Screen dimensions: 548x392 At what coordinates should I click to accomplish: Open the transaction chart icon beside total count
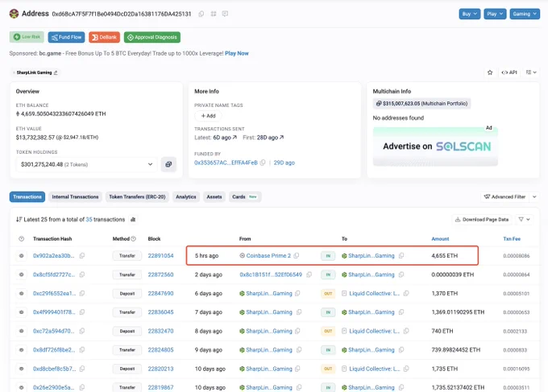click(133, 220)
